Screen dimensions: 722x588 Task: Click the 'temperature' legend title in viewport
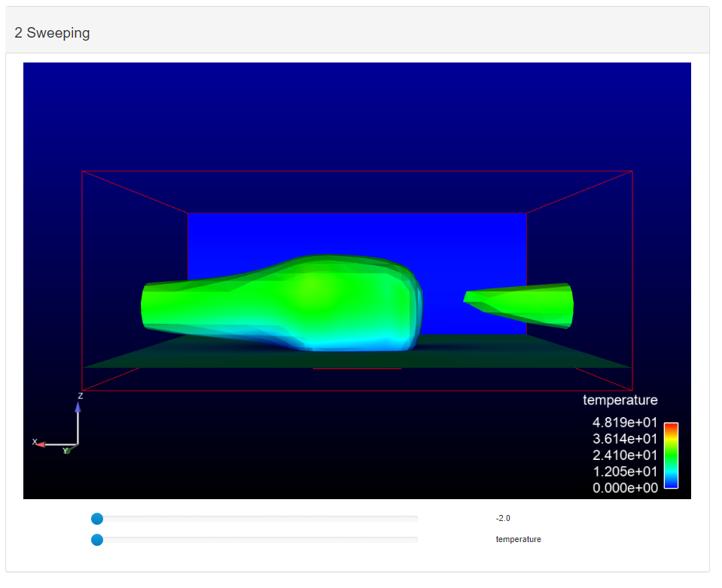(620, 400)
